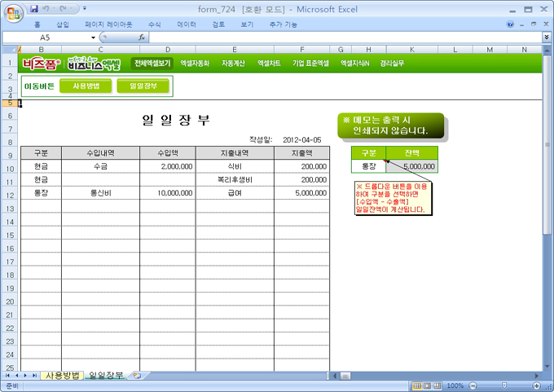Open the 보기 ribbon tab
The image size is (554, 392).
point(247,24)
